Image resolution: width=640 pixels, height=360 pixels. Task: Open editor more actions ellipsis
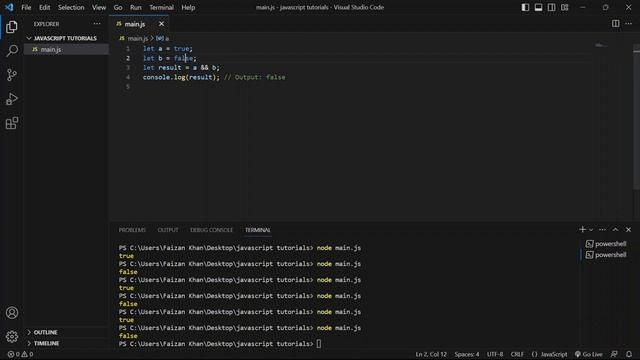point(629,24)
